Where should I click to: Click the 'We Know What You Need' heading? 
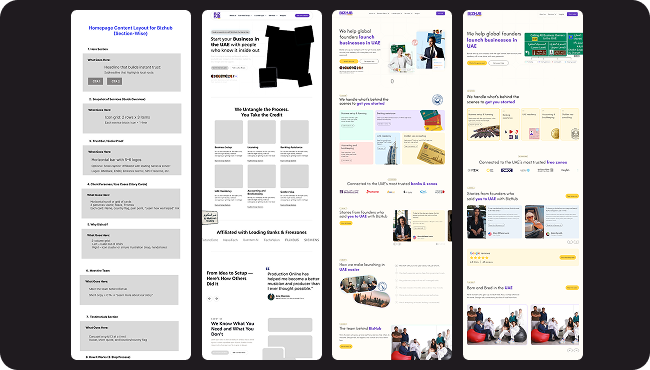click(233, 329)
